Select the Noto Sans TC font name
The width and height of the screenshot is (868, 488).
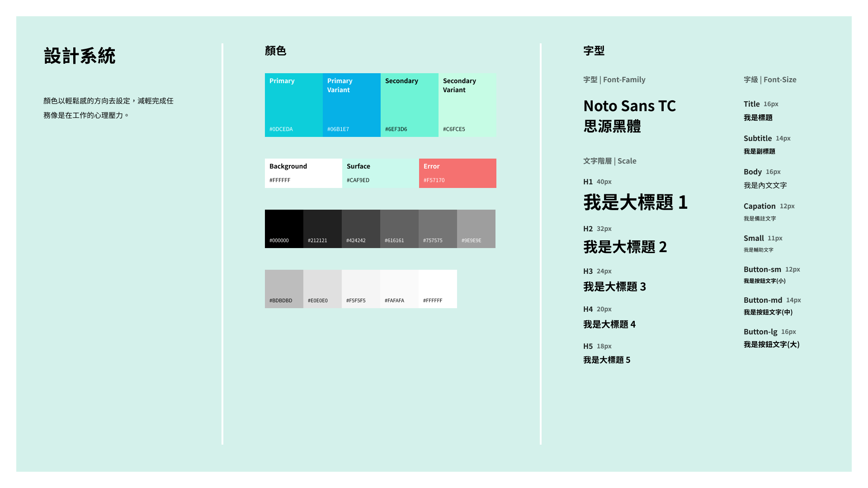tap(629, 106)
